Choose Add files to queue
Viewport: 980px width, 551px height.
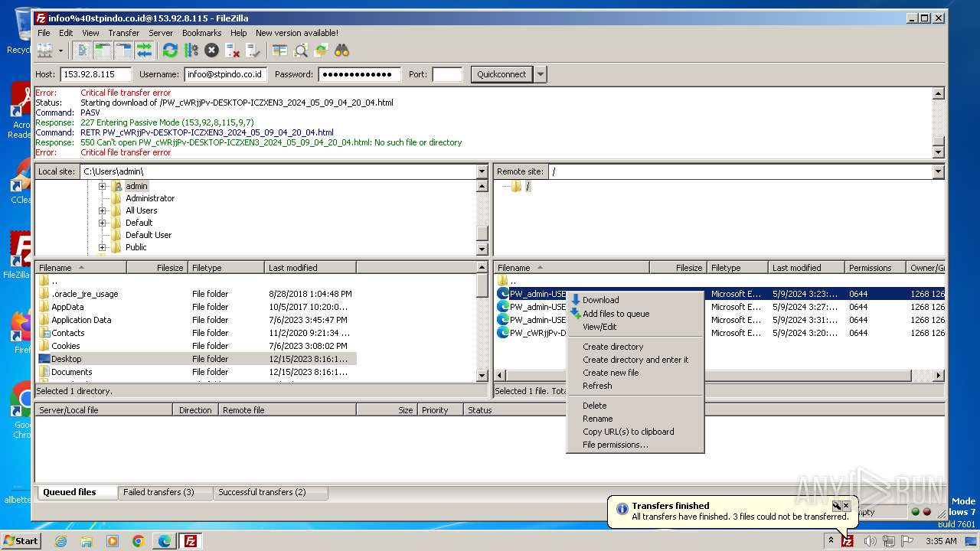tap(635, 314)
